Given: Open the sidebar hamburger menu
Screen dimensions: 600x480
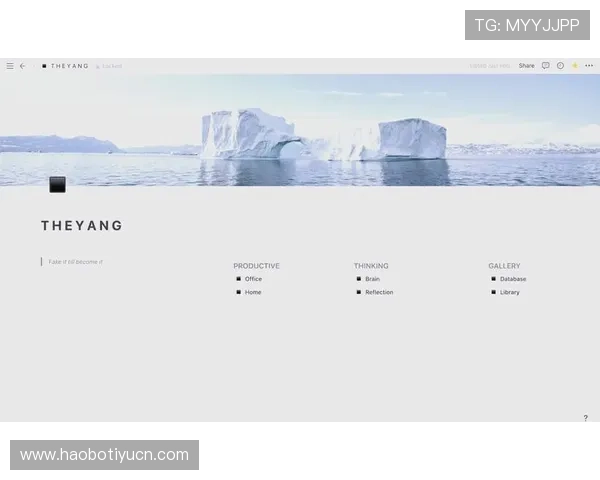Looking at the screenshot, I should click(x=10, y=66).
